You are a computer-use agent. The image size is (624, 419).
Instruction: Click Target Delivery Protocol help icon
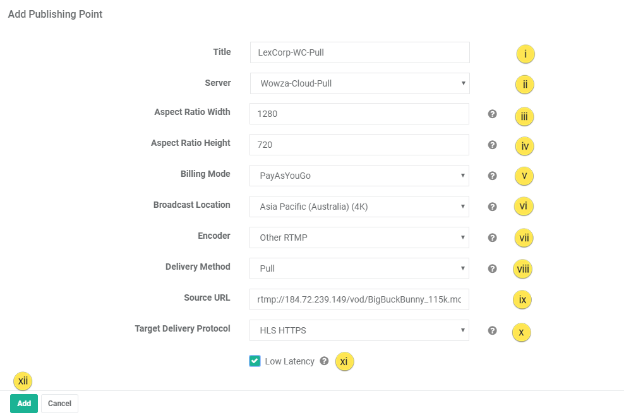pos(492,330)
